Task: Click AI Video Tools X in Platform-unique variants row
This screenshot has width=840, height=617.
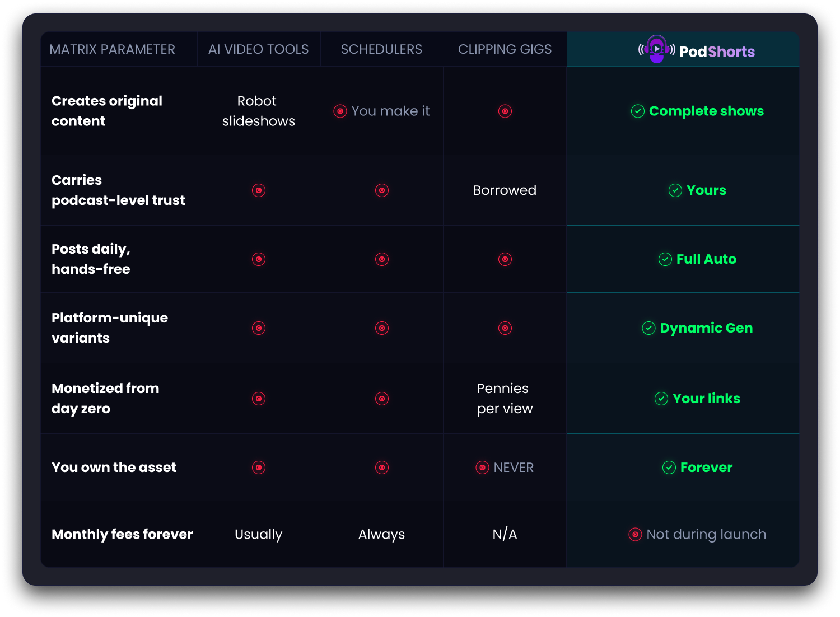Action: (259, 328)
